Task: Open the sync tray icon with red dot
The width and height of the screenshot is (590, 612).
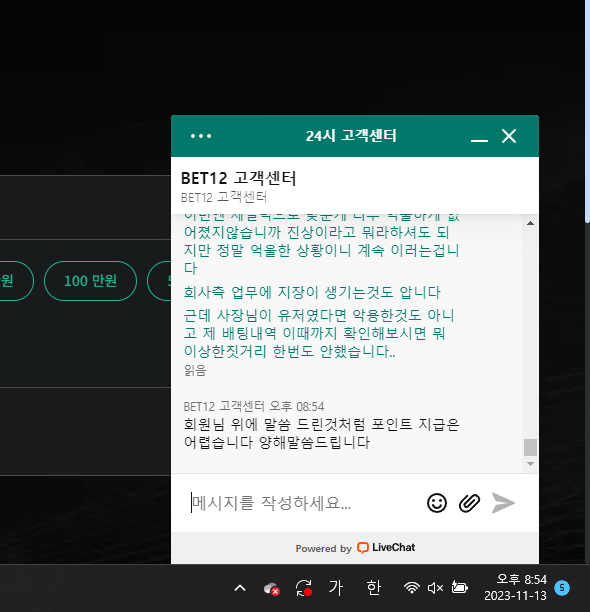Action: tap(304, 588)
